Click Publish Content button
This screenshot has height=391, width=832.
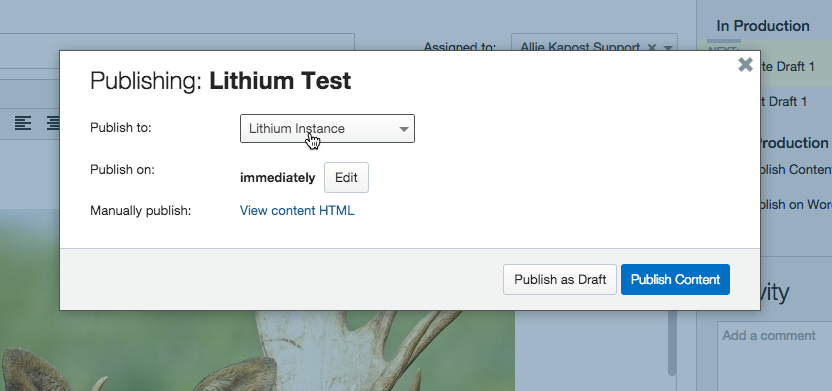675,280
